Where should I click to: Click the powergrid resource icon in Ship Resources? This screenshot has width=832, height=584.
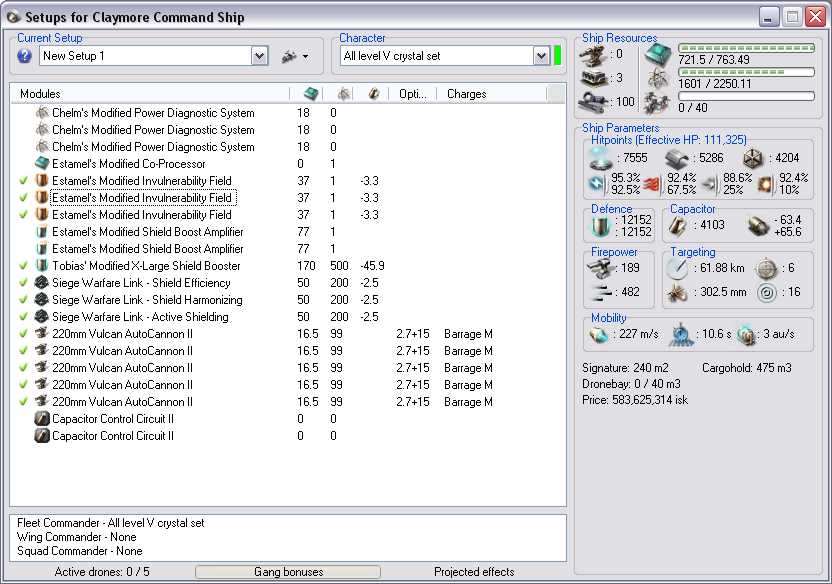pos(658,79)
